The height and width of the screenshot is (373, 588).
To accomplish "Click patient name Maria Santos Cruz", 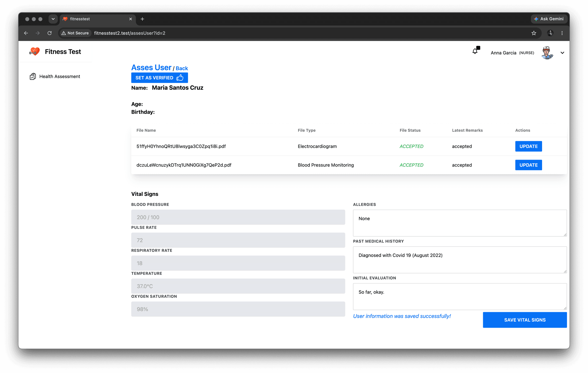I will coord(177,88).
